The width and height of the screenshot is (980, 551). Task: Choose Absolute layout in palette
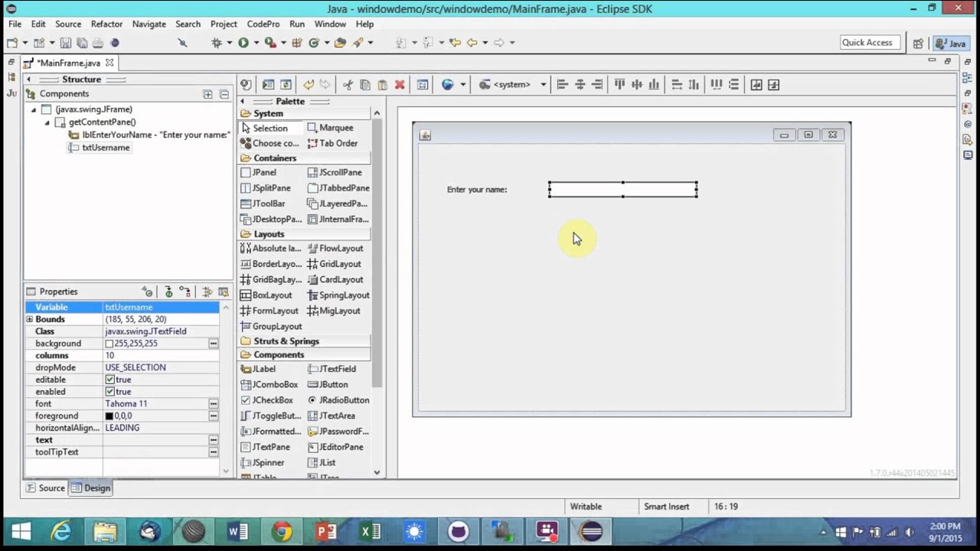[271, 249]
